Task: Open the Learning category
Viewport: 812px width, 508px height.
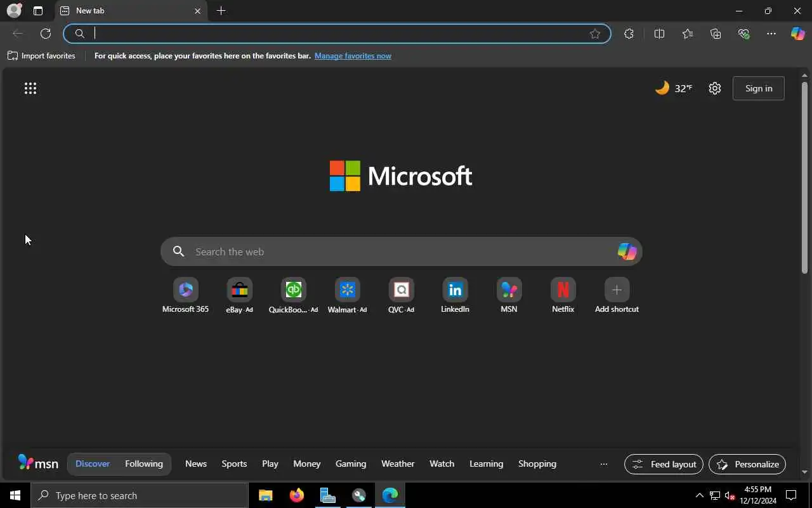Action: tap(487, 464)
